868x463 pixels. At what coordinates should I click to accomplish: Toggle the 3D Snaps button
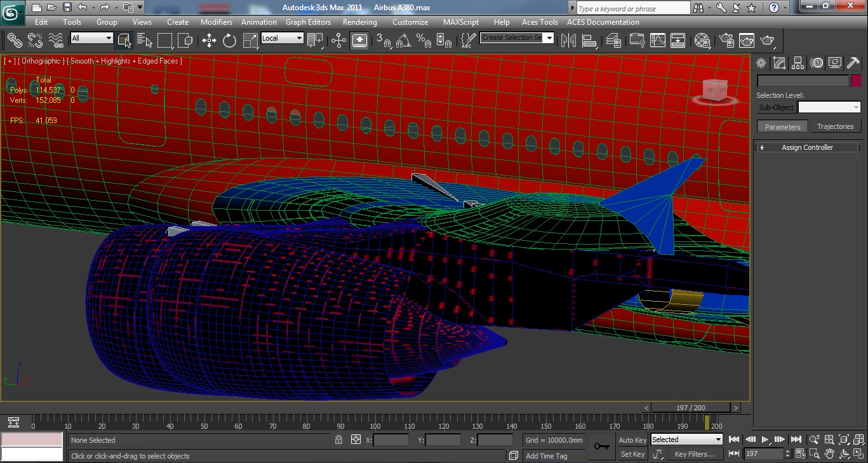384,41
